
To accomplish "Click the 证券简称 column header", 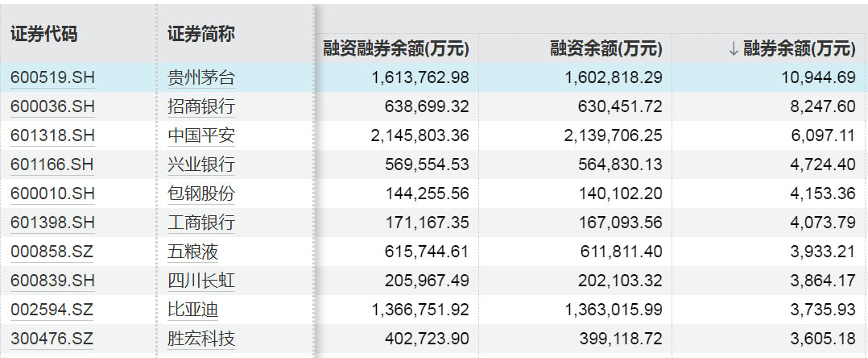I will coord(201,35).
